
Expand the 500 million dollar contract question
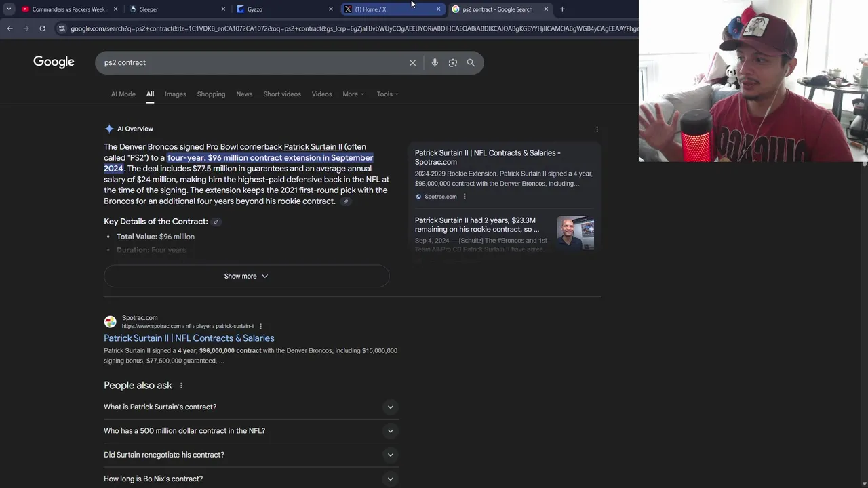point(251,430)
